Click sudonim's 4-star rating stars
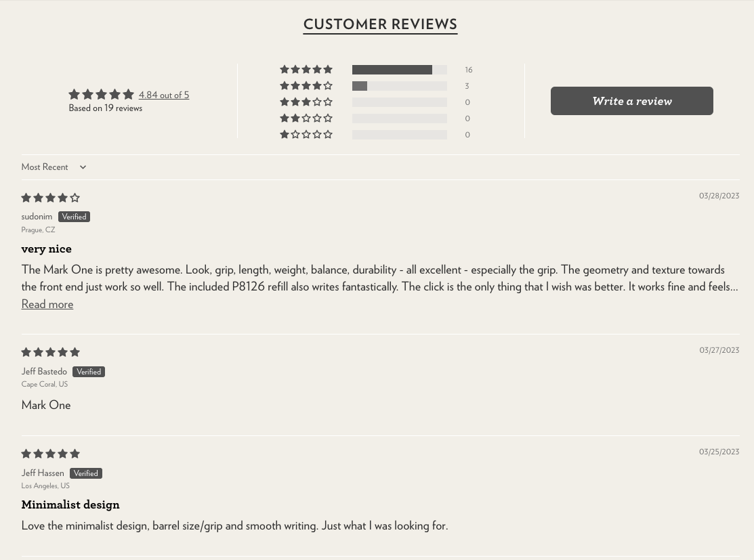The image size is (754, 560). tap(50, 198)
